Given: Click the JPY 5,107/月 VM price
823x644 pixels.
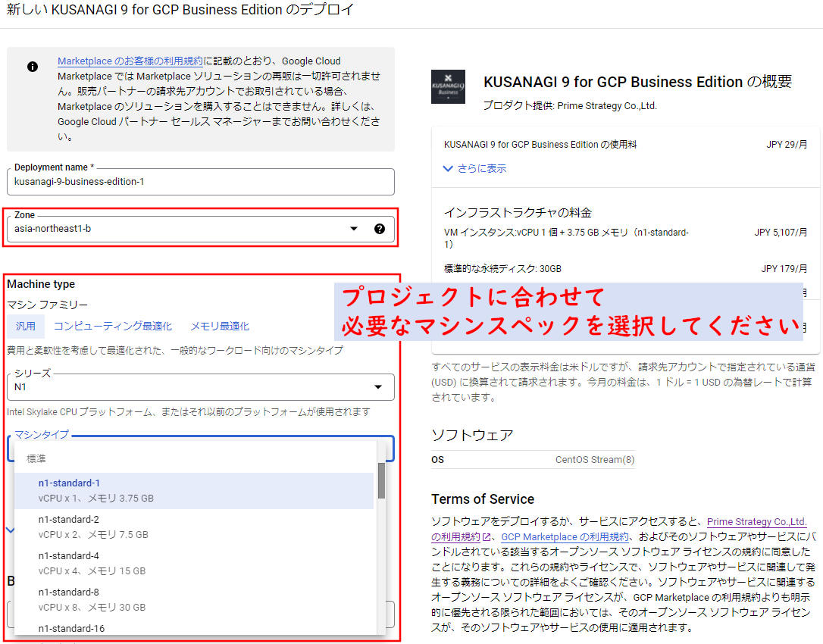Looking at the screenshot, I should (781, 232).
